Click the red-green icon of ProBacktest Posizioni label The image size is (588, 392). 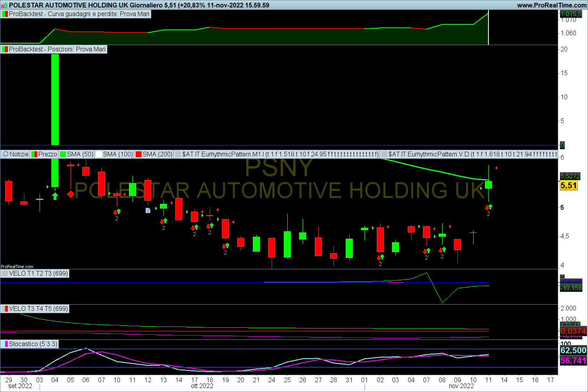click(5, 49)
